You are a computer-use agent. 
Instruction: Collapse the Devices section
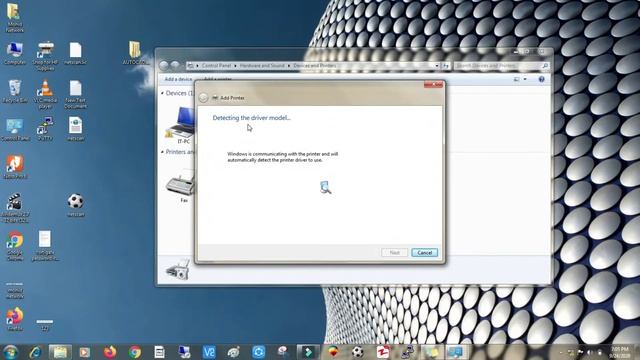pos(162,93)
